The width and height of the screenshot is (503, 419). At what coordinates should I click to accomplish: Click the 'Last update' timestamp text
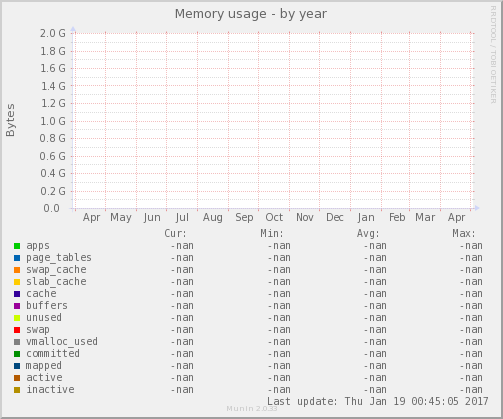pos(378,401)
